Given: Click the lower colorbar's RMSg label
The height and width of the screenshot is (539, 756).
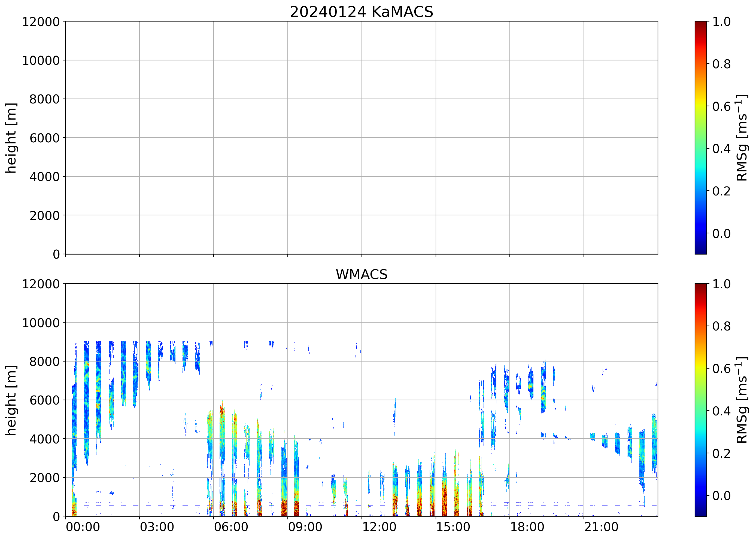Looking at the screenshot, I should click(742, 400).
